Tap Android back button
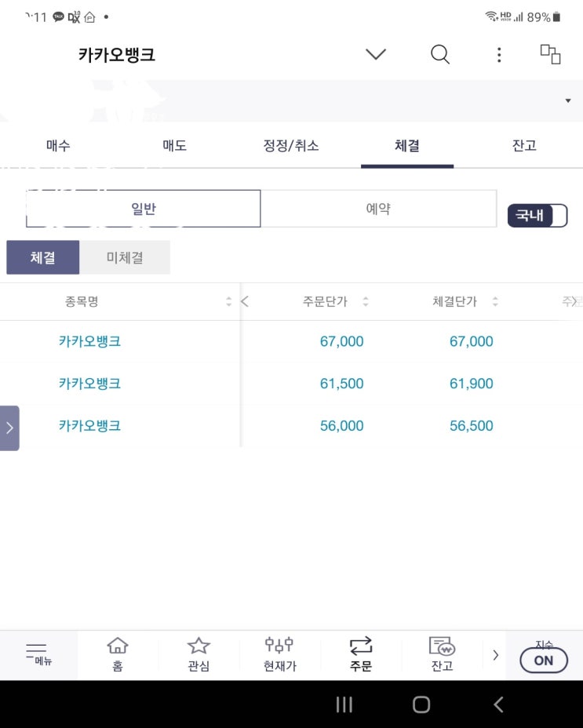The image size is (583, 728). (x=498, y=704)
